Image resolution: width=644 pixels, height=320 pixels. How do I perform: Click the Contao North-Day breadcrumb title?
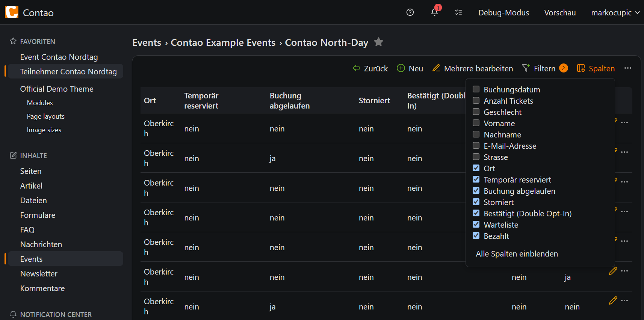coord(327,42)
